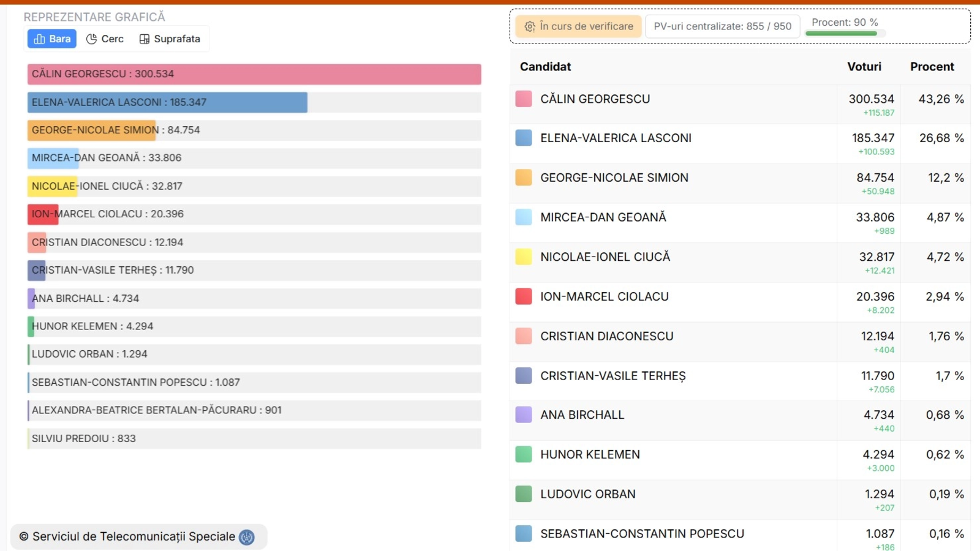Viewport: 980px width, 551px height.
Task: Click Nicolae-Ionel Ciucă's yellow color swatch
Action: tap(524, 257)
